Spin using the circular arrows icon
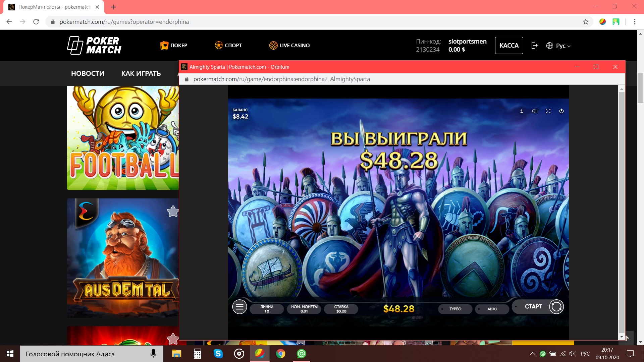 click(x=556, y=307)
